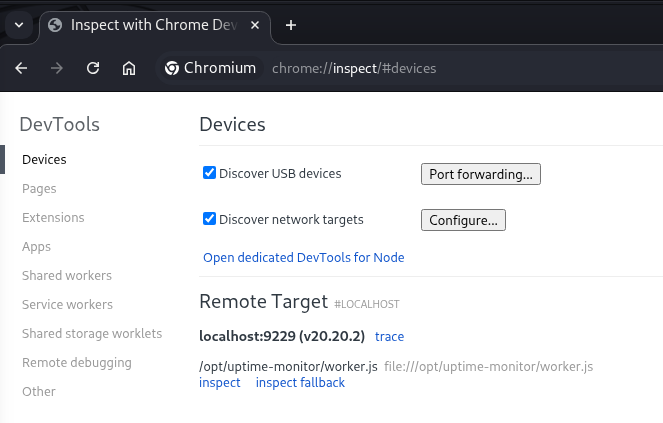Click the Chromium site info chip

tap(210, 68)
